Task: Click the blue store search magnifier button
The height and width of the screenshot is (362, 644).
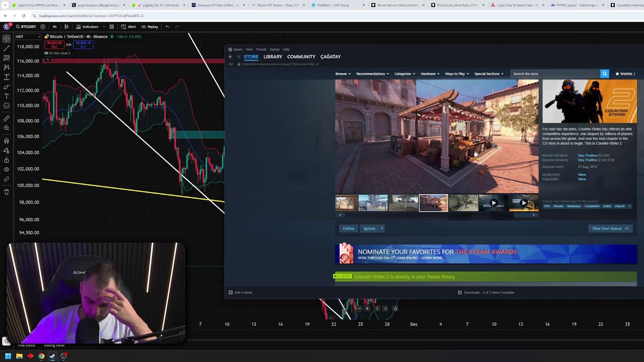Action: [x=605, y=74]
